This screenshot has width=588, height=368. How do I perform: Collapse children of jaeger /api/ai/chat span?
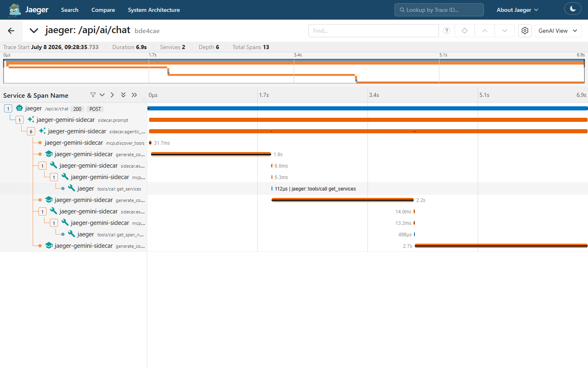[8, 108]
